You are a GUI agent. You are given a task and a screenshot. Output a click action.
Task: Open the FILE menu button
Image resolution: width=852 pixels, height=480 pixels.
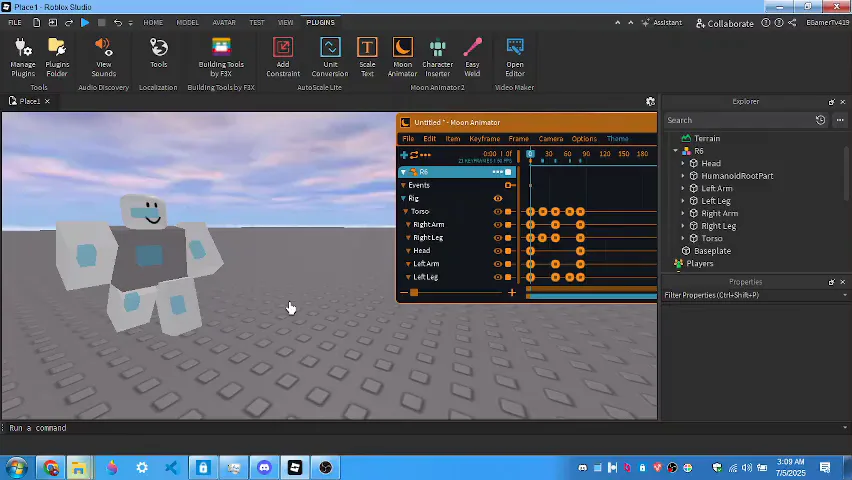click(x=15, y=23)
